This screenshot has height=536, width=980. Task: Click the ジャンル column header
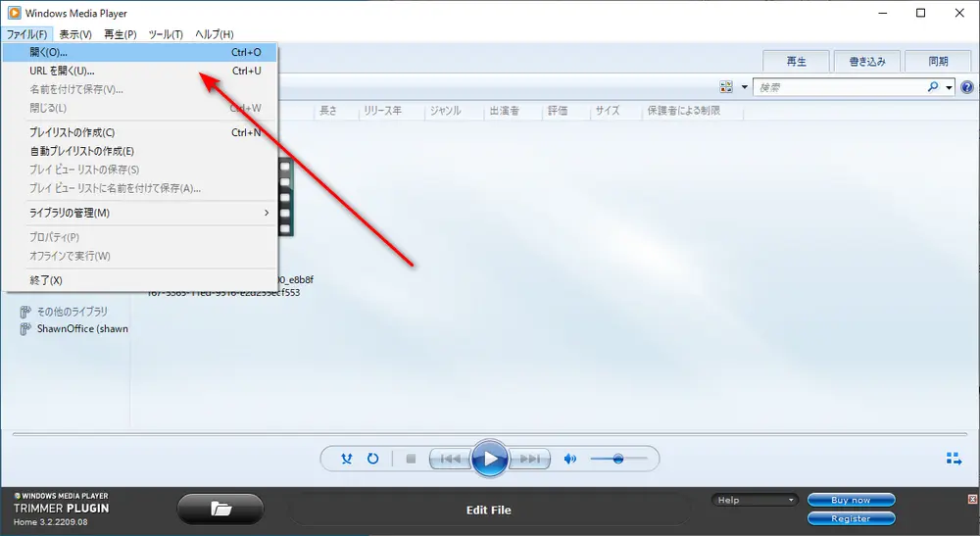(x=445, y=111)
